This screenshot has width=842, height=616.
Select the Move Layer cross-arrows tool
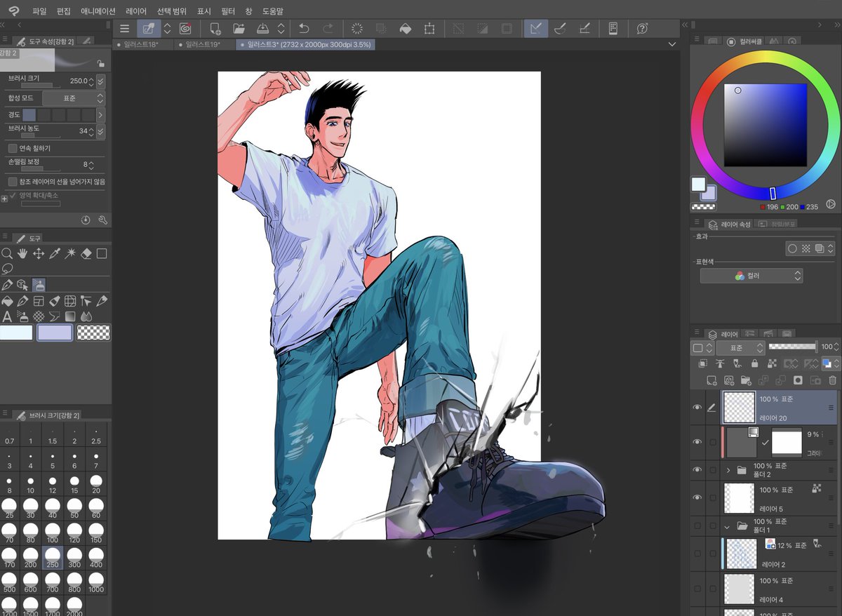pyautogui.click(x=39, y=253)
